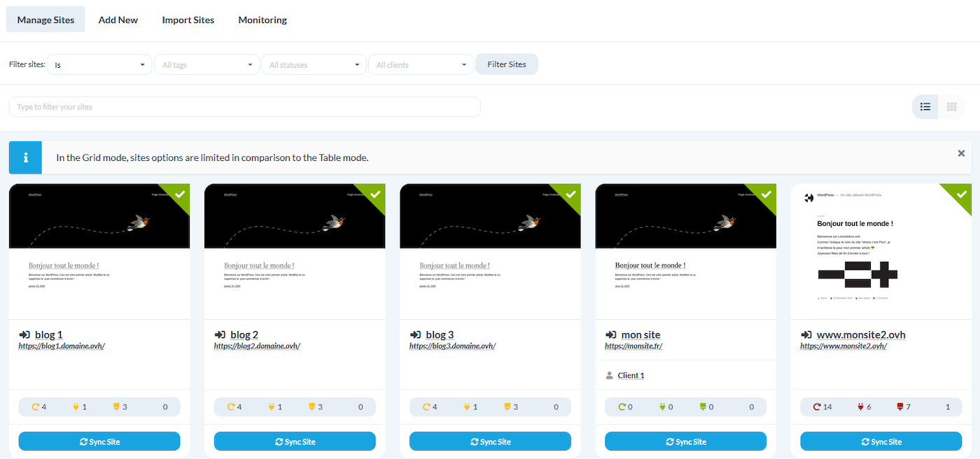Dismiss the Grid mode information notice

click(x=961, y=153)
